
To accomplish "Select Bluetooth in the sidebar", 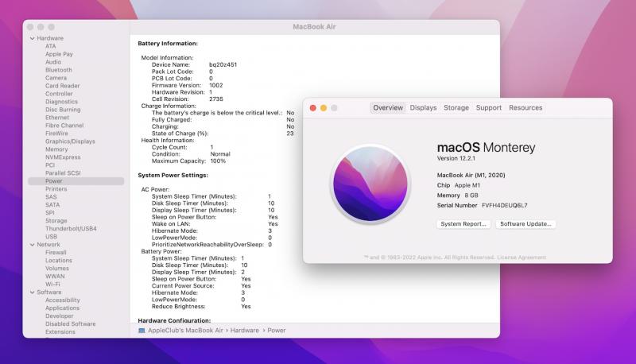I will (58, 70).
